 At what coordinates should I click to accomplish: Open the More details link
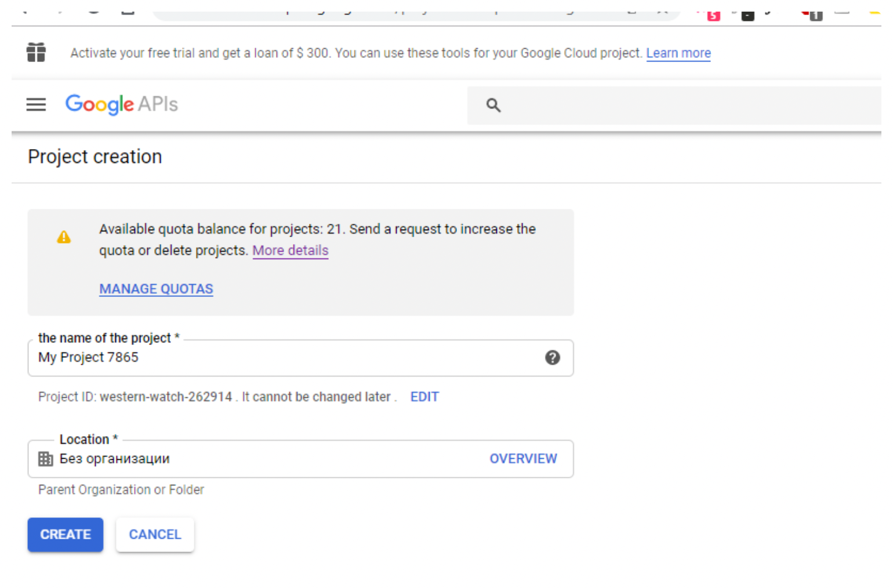point(291,251)
